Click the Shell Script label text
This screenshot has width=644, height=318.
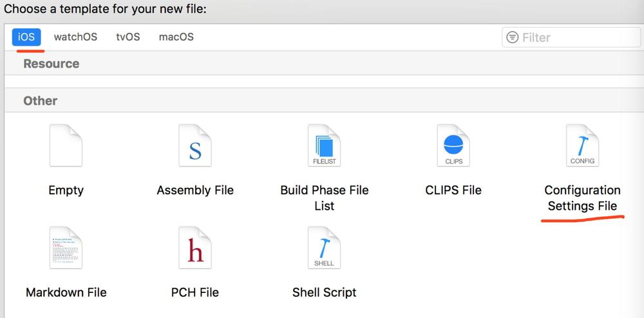pyautogui.click(x=324, y=292)
